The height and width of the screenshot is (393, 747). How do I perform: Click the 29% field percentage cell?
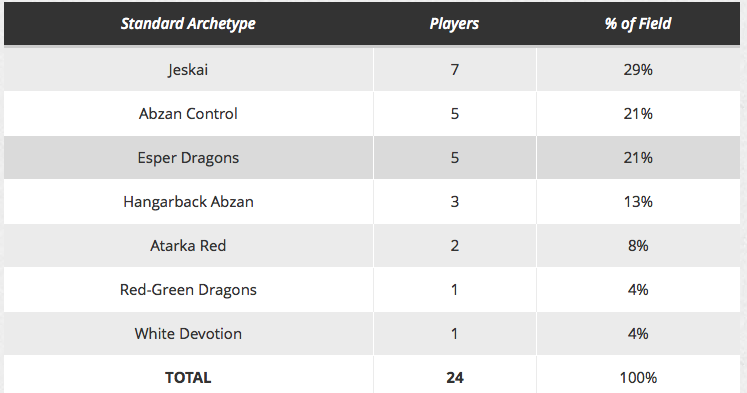pyautogui.click(x=638, y=70)
